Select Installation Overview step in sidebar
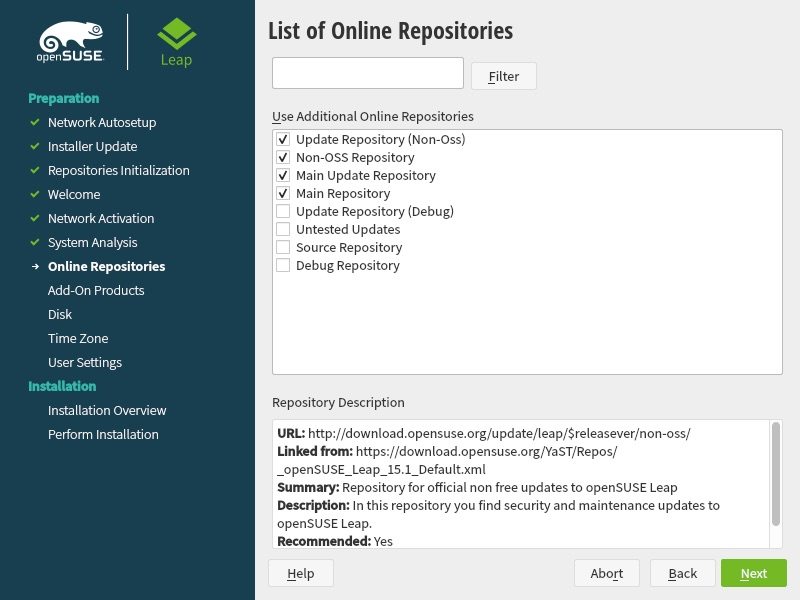The image size is (800, 600). click(107, 410)
